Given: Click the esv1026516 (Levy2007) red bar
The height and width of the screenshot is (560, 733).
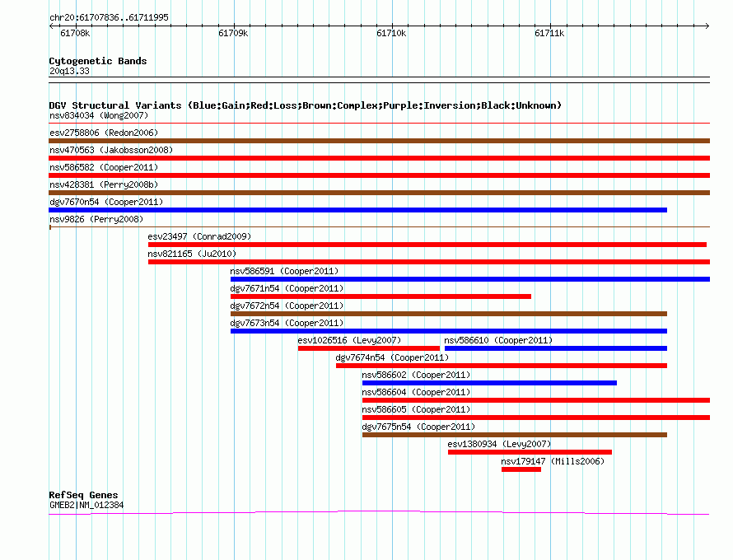Looking at the screenshot, I should point(369,348).
